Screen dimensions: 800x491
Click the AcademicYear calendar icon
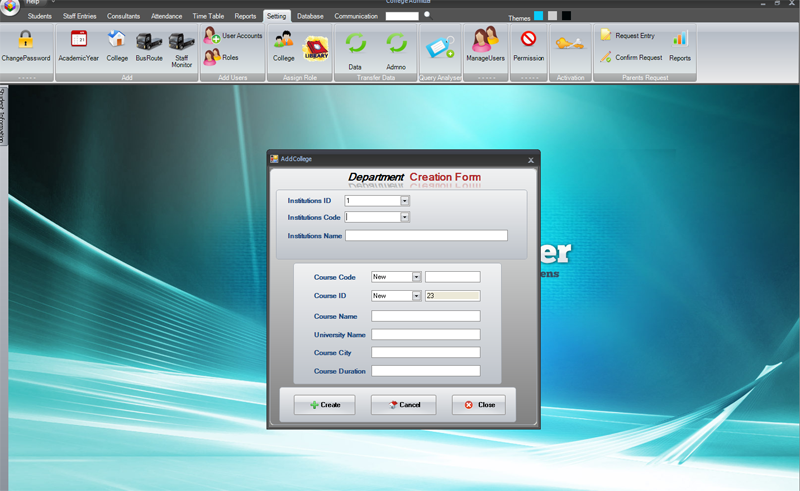(79, 39)
